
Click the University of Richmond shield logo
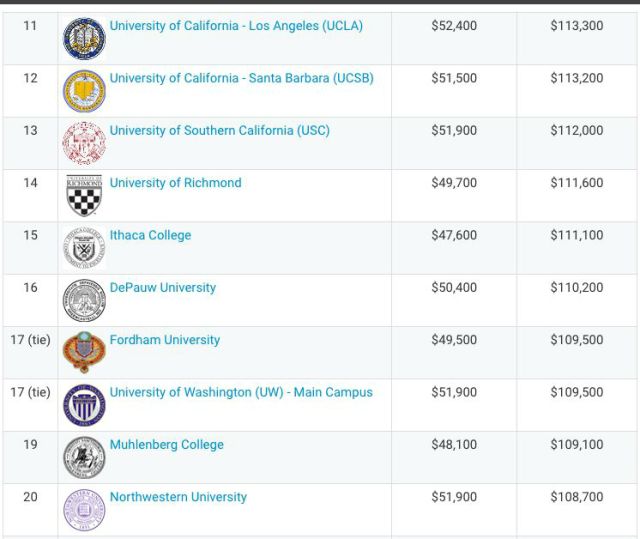pos(84,195)
